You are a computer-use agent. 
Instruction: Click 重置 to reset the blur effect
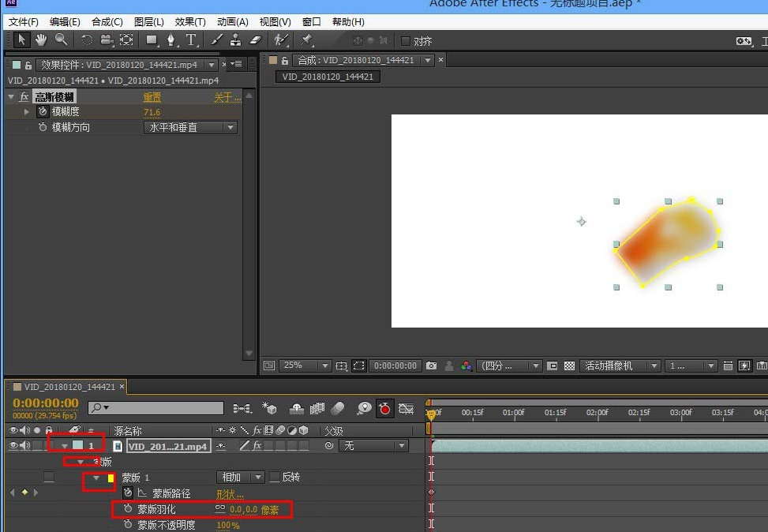pyautogui.click(x=152, y=97)
